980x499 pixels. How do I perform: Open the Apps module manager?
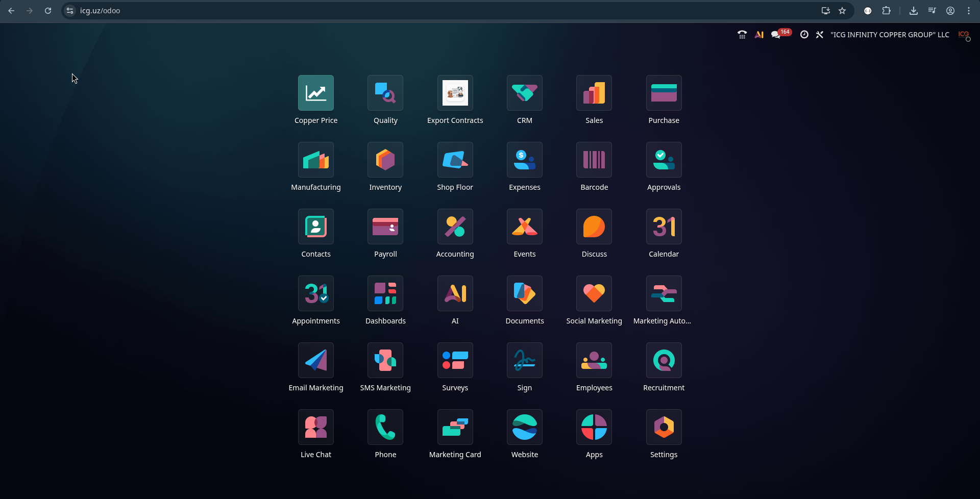tap(594, 427)
